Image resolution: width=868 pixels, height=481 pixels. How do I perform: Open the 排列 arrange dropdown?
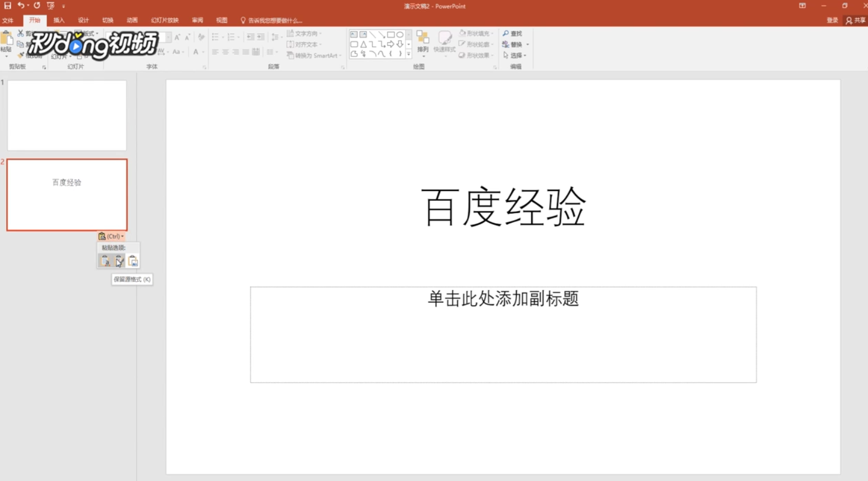click(x=423, y=44)
